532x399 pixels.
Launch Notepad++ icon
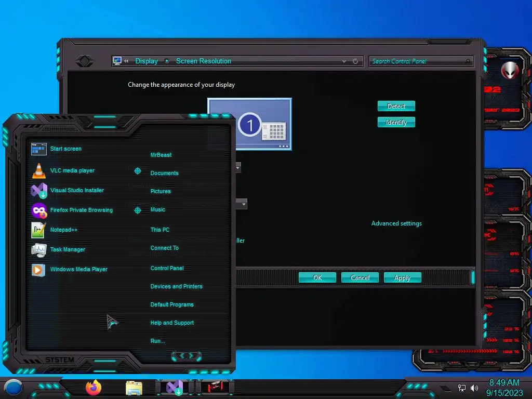click(38, 230)
